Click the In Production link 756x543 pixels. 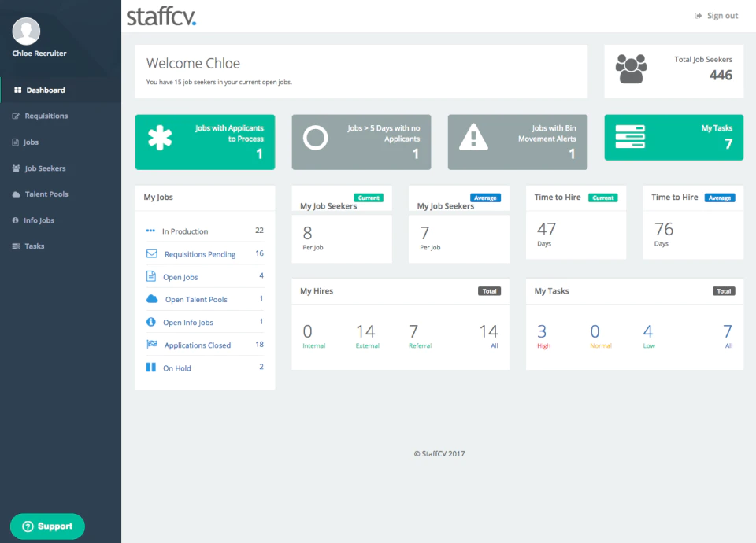(185, 231)
